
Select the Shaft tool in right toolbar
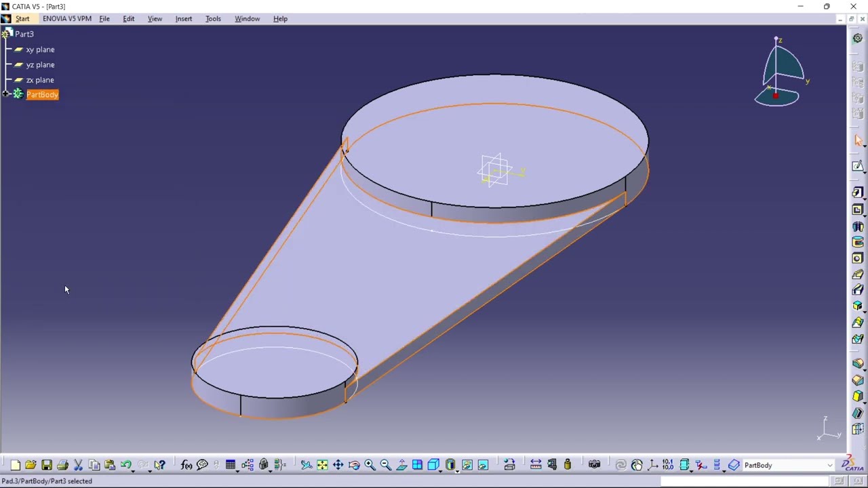coord(858,226)
